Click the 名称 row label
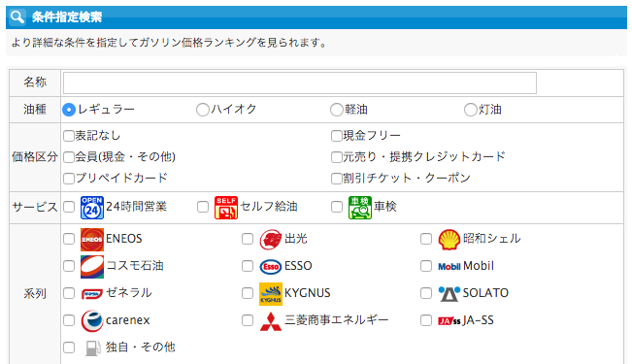The height and width of the screenshot is (364, 632). click(x=35, y=83)
